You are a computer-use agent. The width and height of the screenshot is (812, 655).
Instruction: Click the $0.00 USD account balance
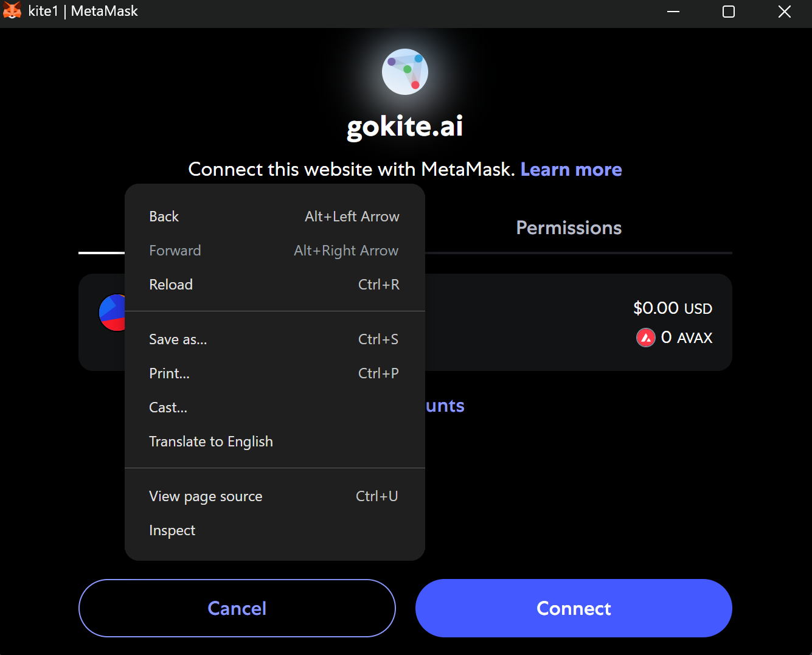click(673, 308)
